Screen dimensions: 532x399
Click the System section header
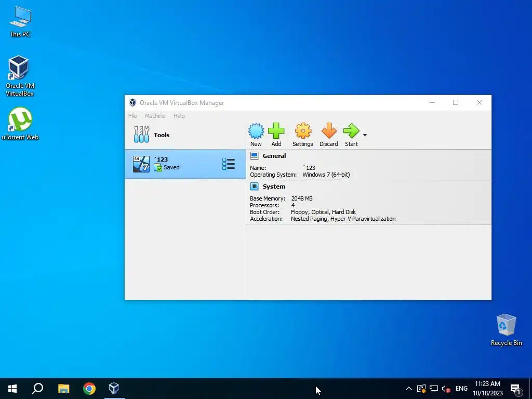(x=274, y=187)
